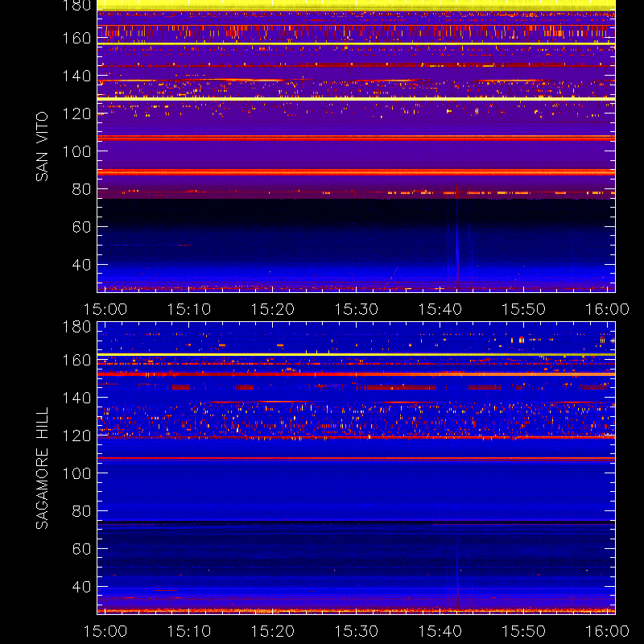Screen dimensions: 644x644
Task: Select the 140 tick label on Sagamore Hill axis
Action: click(76, 398)
